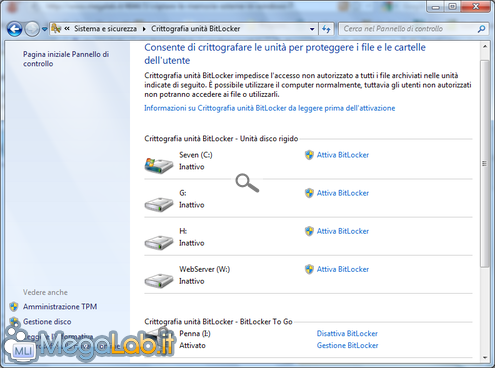Click shield icon beside Amministrazione TPM

pyautogui.click(x=14, y=306)
